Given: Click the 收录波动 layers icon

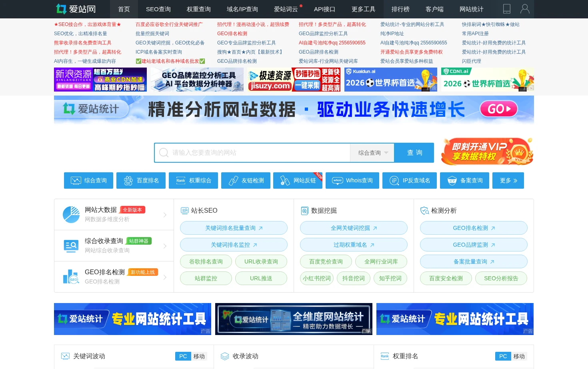Looking at the screenshot, I should coord(225,356).
